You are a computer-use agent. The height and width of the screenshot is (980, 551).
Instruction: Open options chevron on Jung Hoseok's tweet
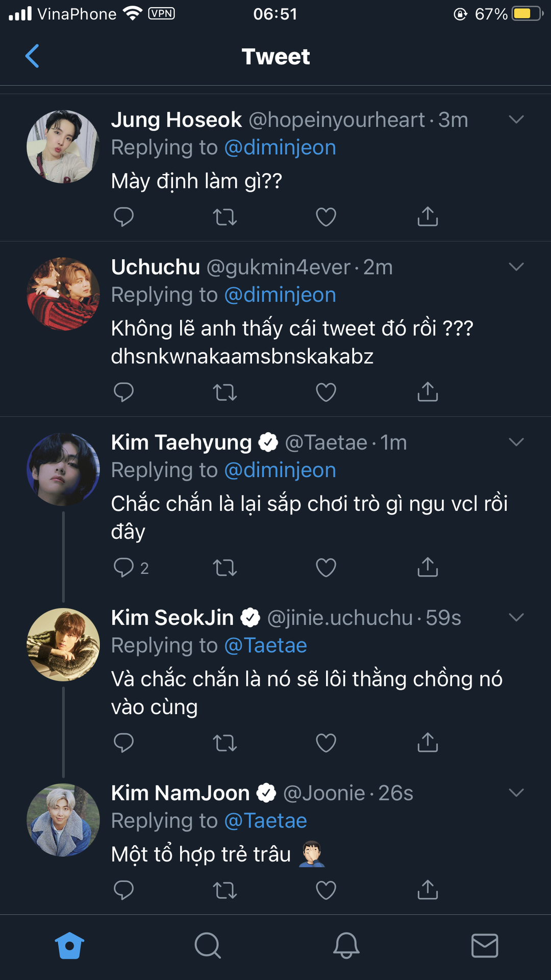pos(516,119)
